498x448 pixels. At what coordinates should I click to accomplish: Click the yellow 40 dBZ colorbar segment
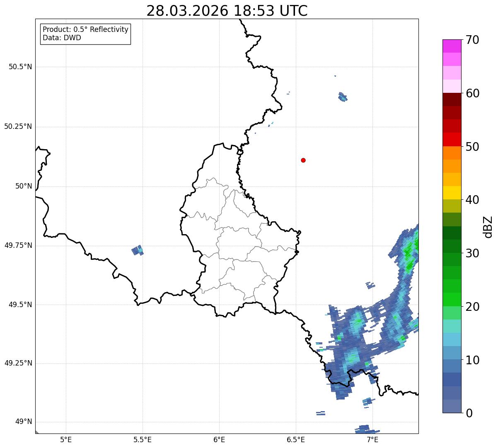click(452, 193)
